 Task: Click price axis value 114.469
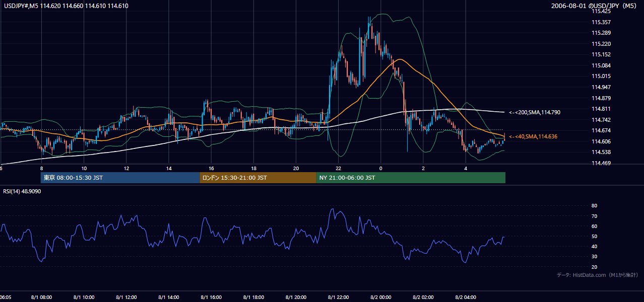[602, 163]
